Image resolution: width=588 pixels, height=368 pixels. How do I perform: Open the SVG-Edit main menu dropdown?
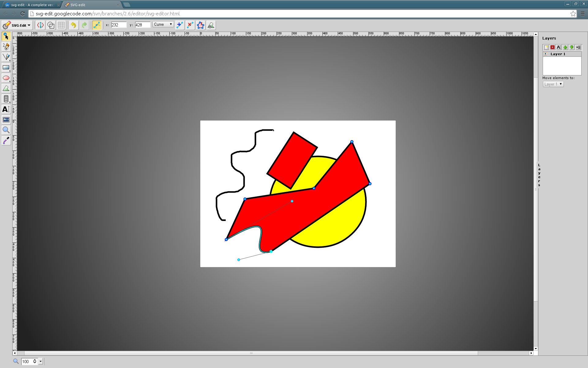[x=17, y=25]
